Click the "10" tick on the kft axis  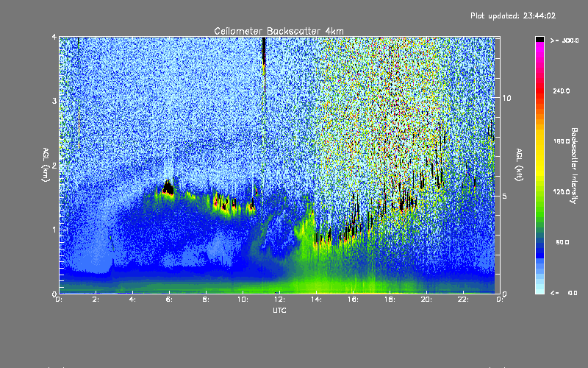click(506, 98)
